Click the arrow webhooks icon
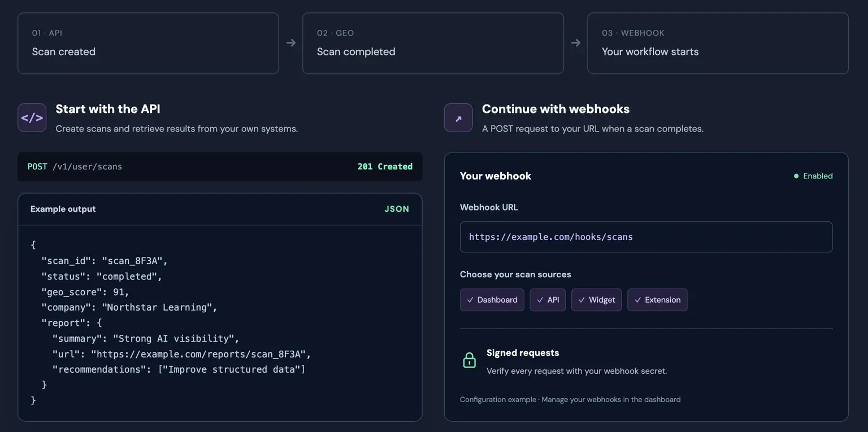 coord(458,117)
